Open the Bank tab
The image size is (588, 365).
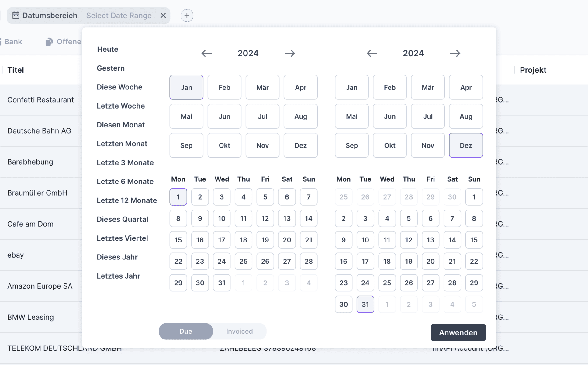click(x=13, y=42)
